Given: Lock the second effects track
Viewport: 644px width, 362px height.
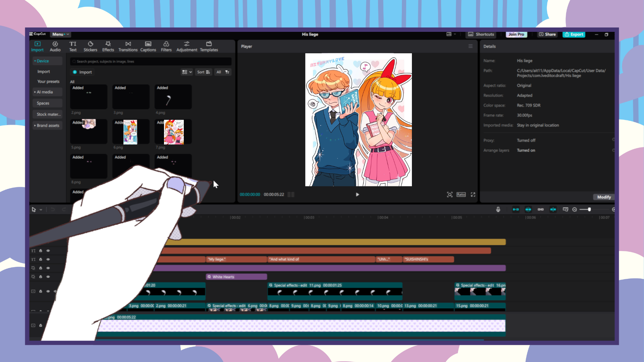Looking at the screenshot, I should pos(41,277).
